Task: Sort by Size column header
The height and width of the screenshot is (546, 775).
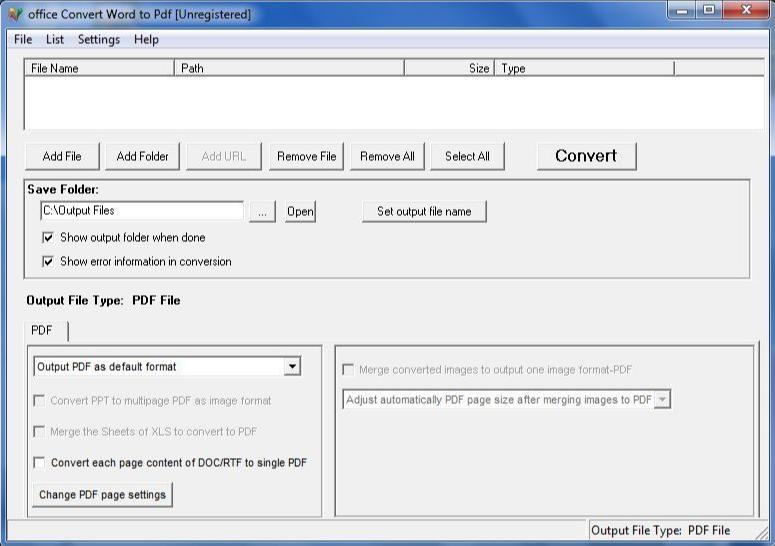Action: [x=449, y=68]
